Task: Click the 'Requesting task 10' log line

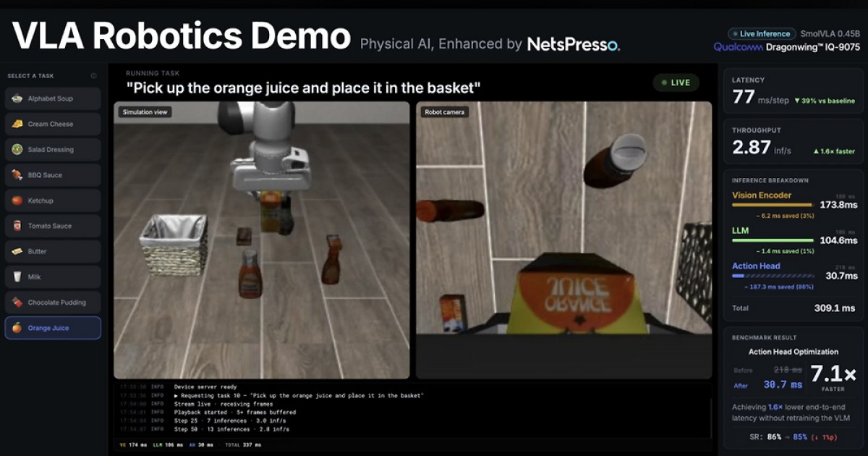Action: click(x=299, y=395)
